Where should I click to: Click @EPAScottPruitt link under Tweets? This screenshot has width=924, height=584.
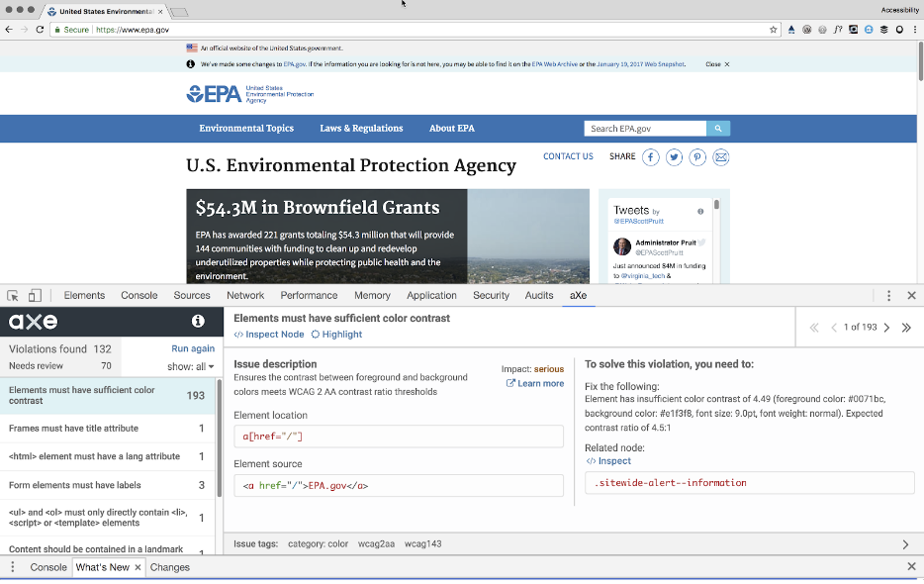pos(639,221)
